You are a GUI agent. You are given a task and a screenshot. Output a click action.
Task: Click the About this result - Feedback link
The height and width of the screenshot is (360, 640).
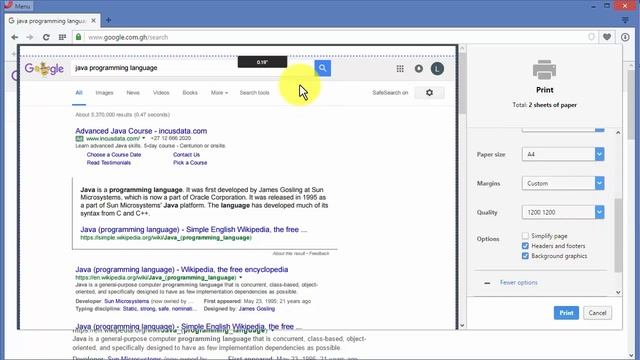click(301, 253)
